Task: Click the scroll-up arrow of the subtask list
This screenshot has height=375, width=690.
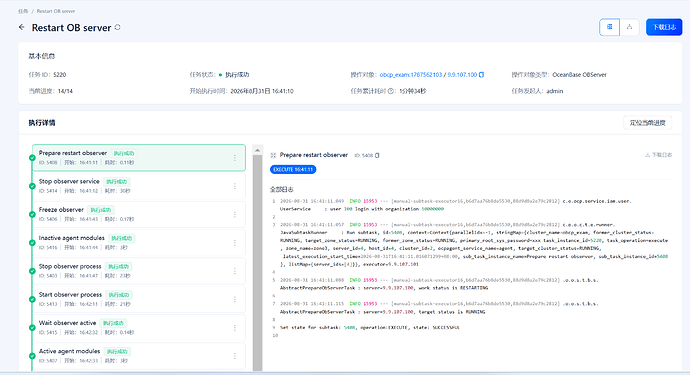Action: click(257, 150)
